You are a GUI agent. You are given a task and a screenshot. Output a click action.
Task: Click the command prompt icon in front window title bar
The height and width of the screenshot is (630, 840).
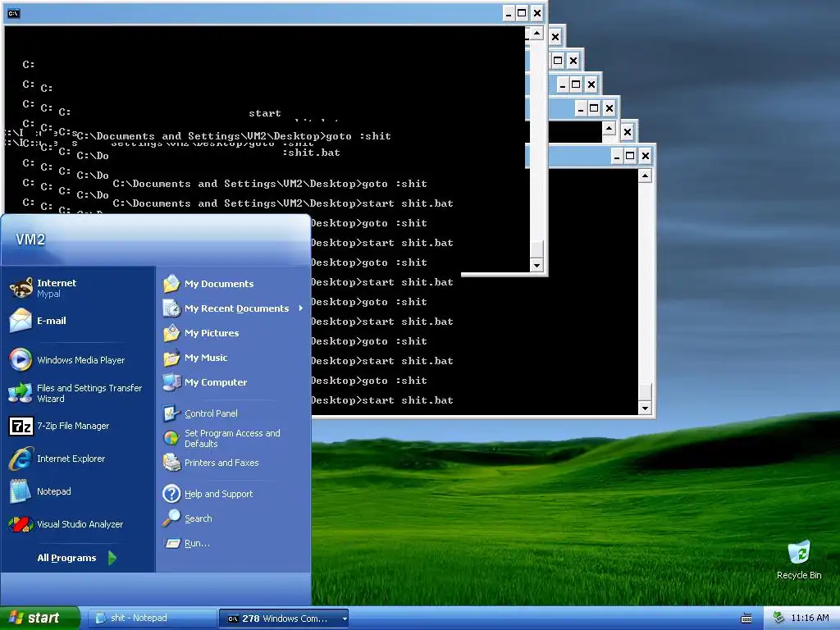(14, 13)
